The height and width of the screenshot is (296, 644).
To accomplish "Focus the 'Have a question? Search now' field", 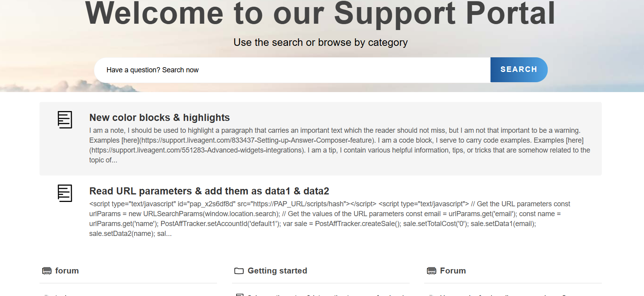I will [292, 70].
